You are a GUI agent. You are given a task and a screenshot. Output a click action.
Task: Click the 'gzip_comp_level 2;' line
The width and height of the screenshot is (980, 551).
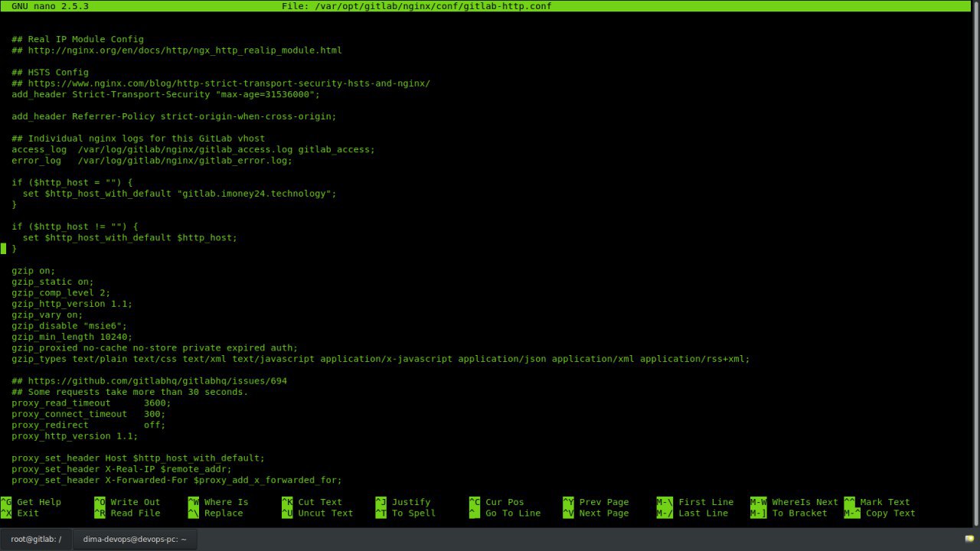point(61,293)
